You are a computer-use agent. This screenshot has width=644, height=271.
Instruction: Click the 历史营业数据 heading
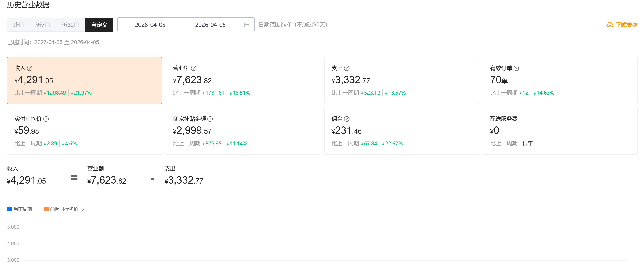[x=28, y=4]
